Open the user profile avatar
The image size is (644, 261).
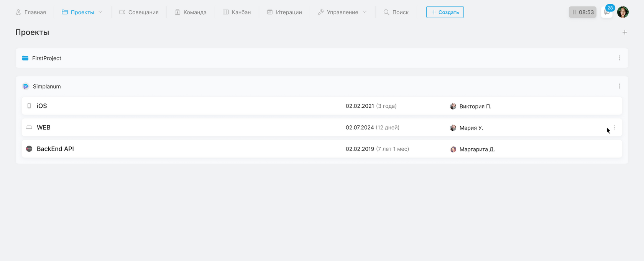(623, 12)
